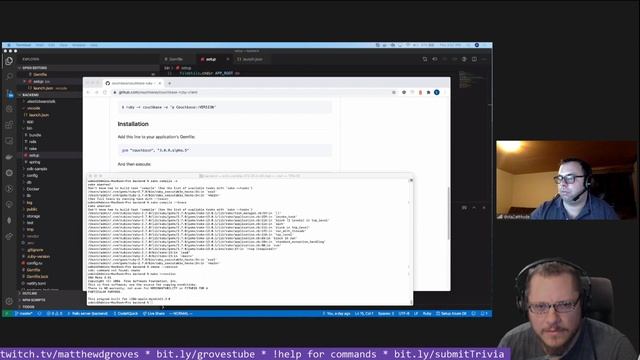
Task: Click the browser page vertical scrollbar
Action: point(449,213)
